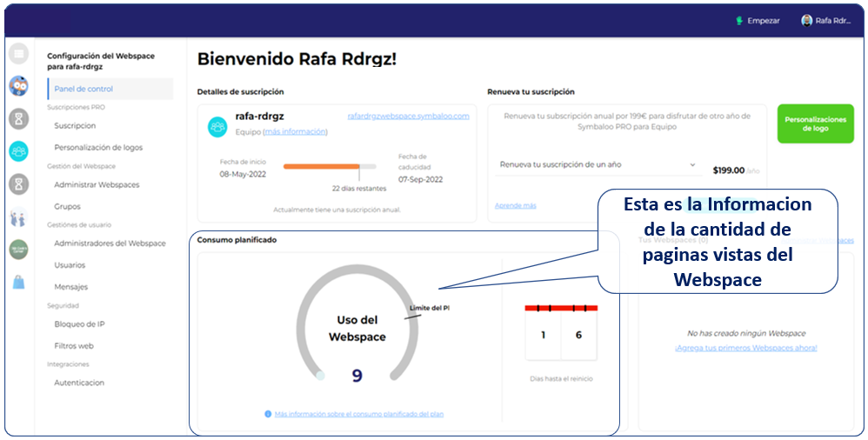Click the 08-May-2022 start date
This screenshot has width=868, height=440.
pos(243,174)
